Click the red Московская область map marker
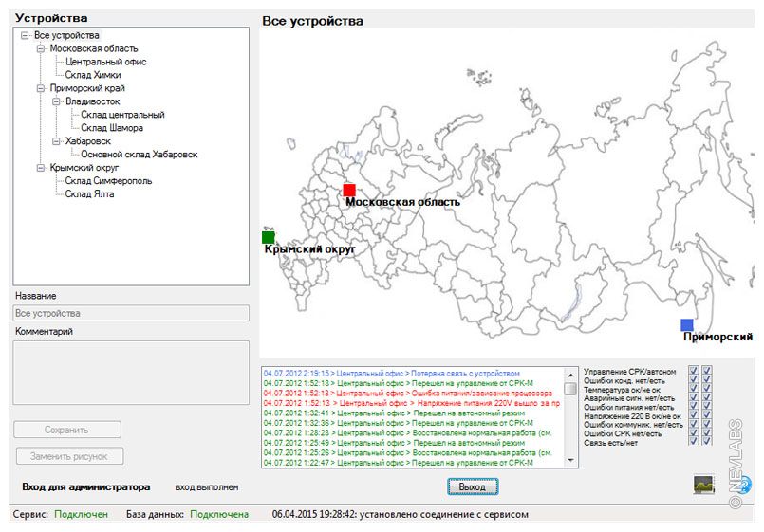Screen dimensions: 764x532 pos(349,190)
